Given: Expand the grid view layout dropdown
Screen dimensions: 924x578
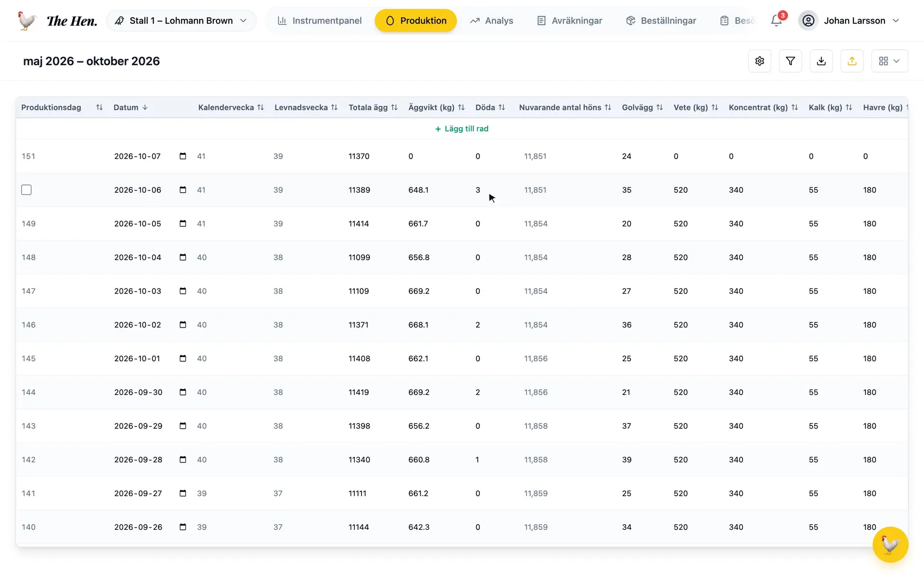Looking at the screenshot, I should tap(889, 61).
